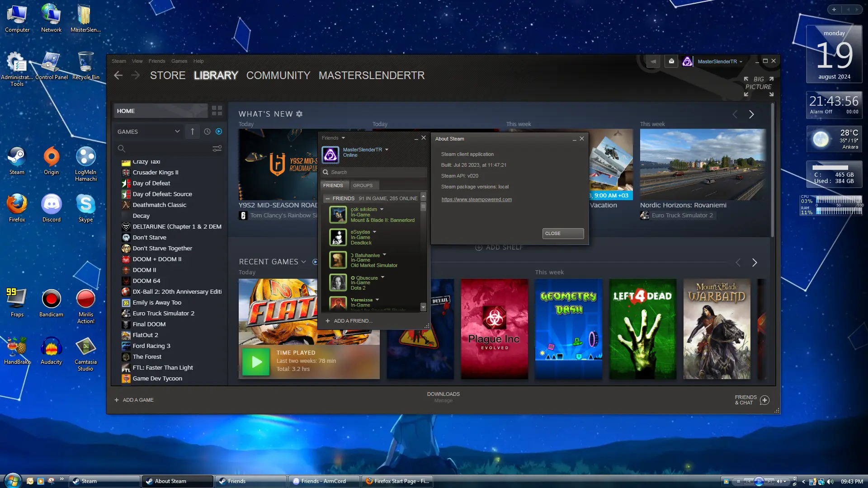Filter library by recent activity clock icon
This screenshot has height=488, width=868.
[207, 131]
